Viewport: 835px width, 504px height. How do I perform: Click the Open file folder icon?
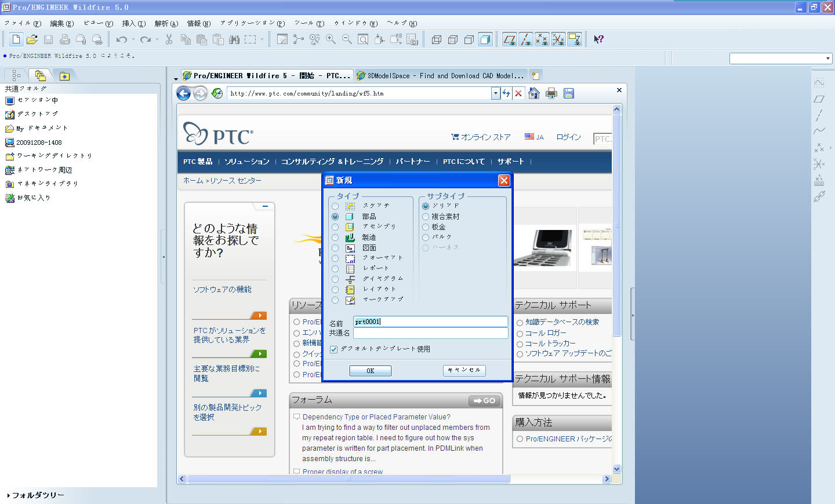pyautogui.click(x=32, y=39)
